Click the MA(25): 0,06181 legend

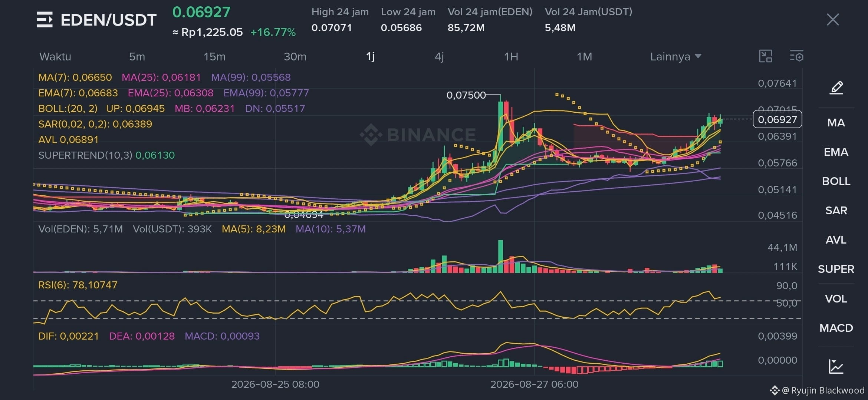click(161, 77)
